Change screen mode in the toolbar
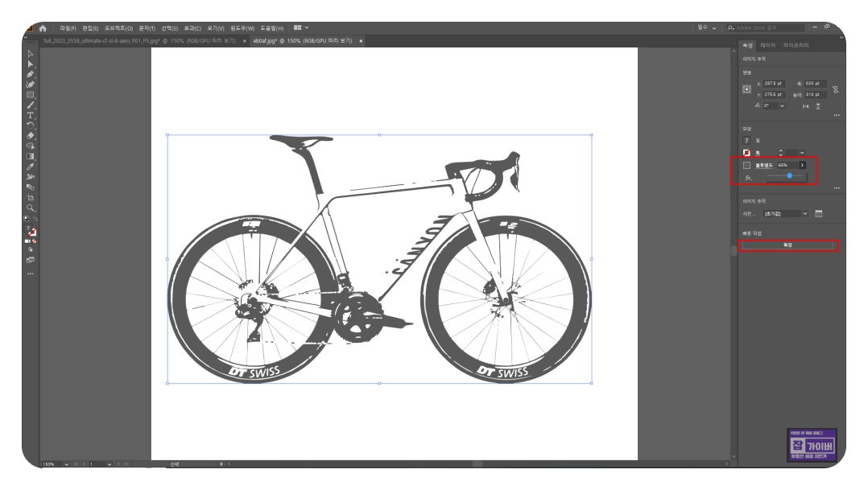Image resolution: width=868 pixels, height=490 pixels. [x=31, y=260]
